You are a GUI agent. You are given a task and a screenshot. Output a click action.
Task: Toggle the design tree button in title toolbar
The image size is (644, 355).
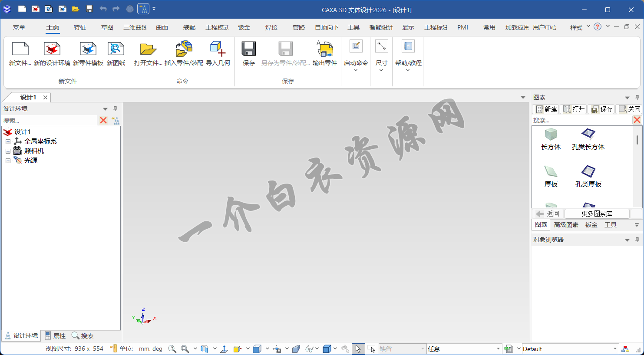pyautogui.click(x=143, y=9)
